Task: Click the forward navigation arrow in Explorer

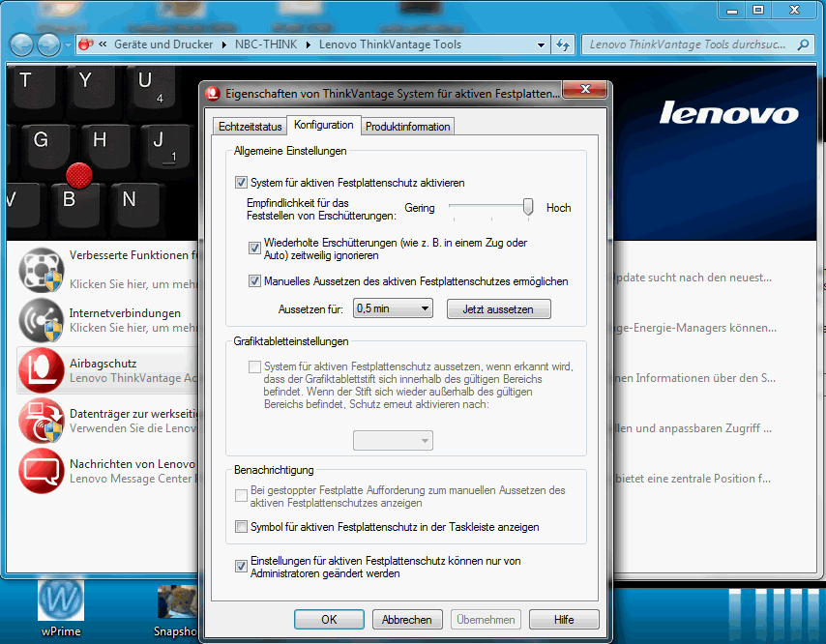Action: point(49,44)
